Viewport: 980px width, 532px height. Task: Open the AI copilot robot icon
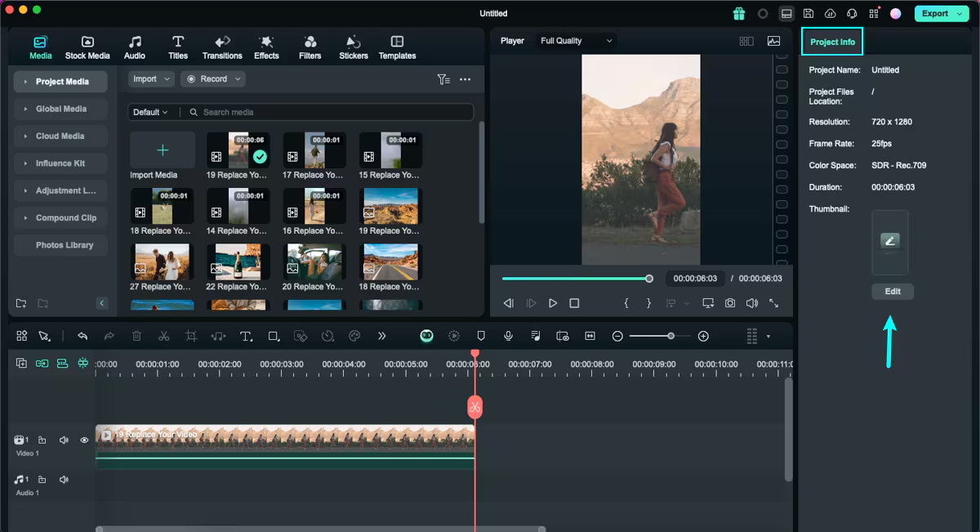(426, 336)
